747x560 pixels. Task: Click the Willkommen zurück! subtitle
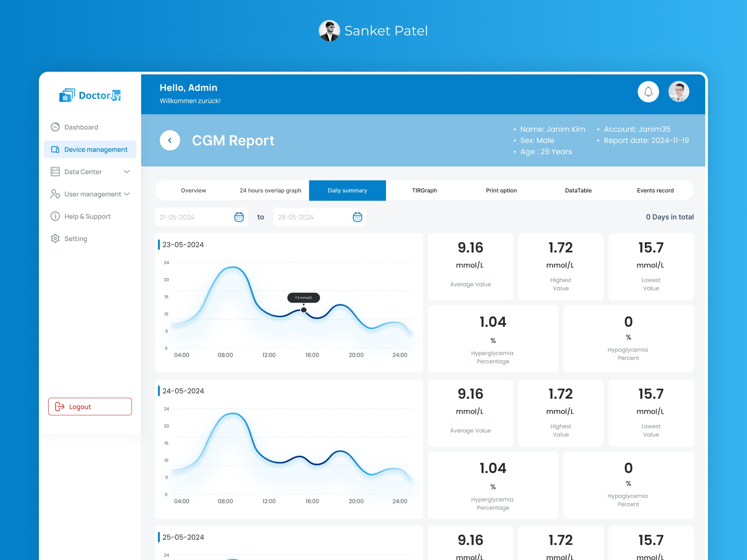click(x=190, y=101)
